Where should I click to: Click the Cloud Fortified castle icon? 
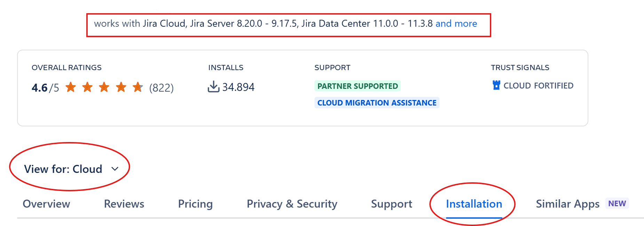coord(496,85)
